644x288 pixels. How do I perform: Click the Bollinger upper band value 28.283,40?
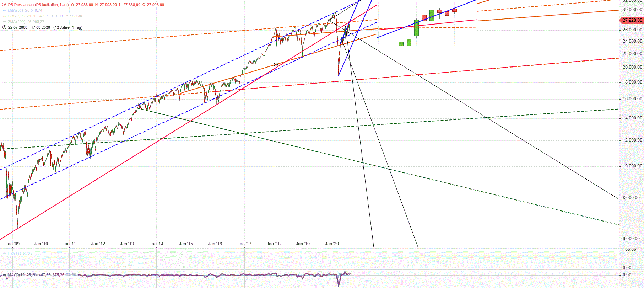tap(35, 16)
